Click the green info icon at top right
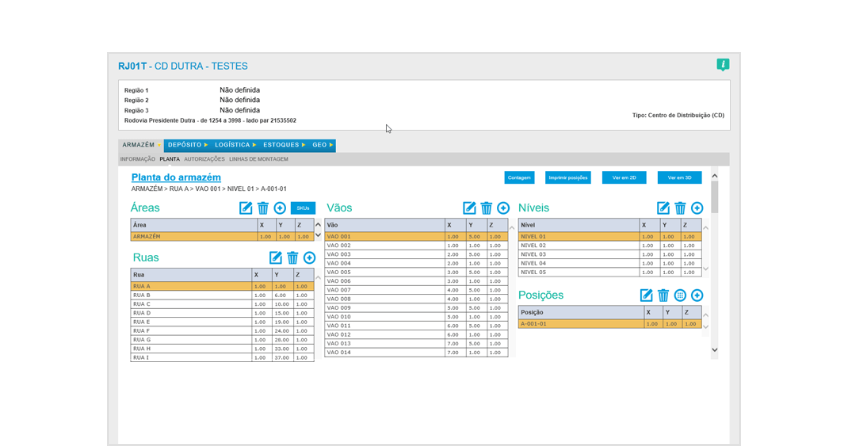 pyautogui.click(x=722, y=65)
